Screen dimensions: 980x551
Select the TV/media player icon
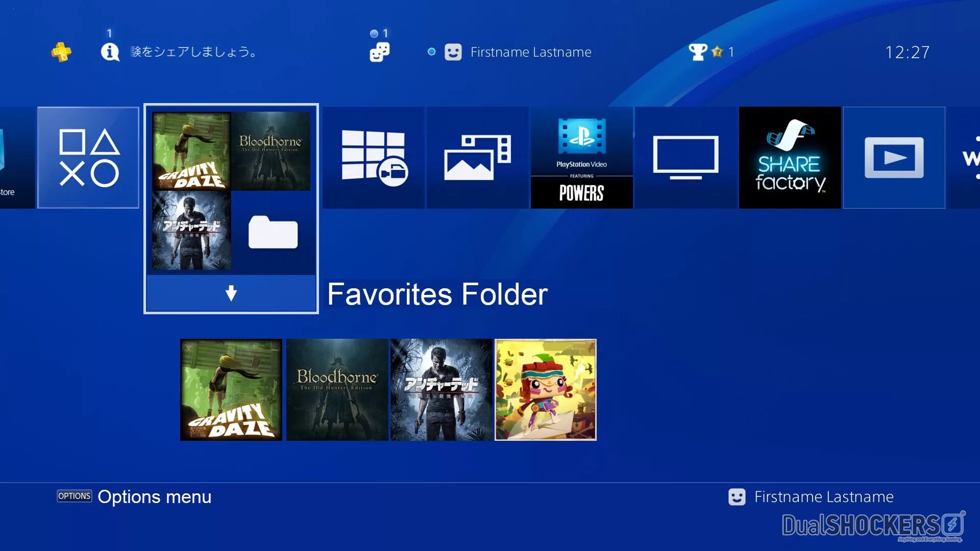coord(684,158)
